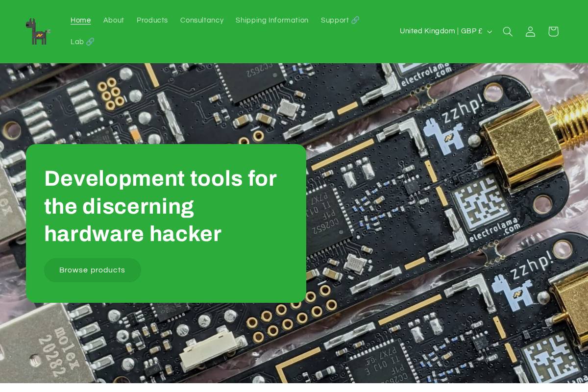
Task: Click the Browse products button
Action: coord(92,270)
